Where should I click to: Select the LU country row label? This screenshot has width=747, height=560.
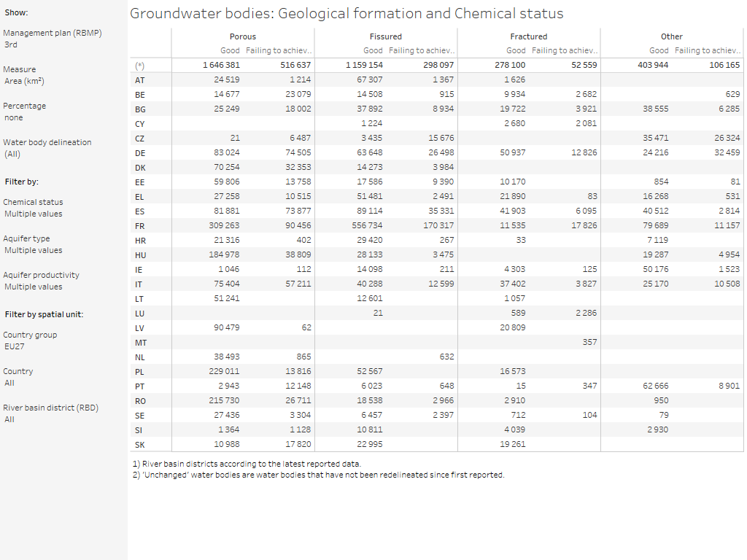[x=139, y=314]
